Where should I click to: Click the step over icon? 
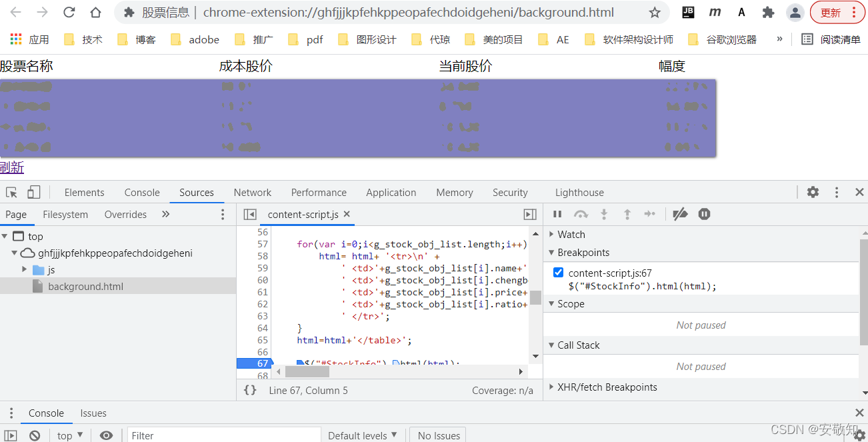(581, 214)
